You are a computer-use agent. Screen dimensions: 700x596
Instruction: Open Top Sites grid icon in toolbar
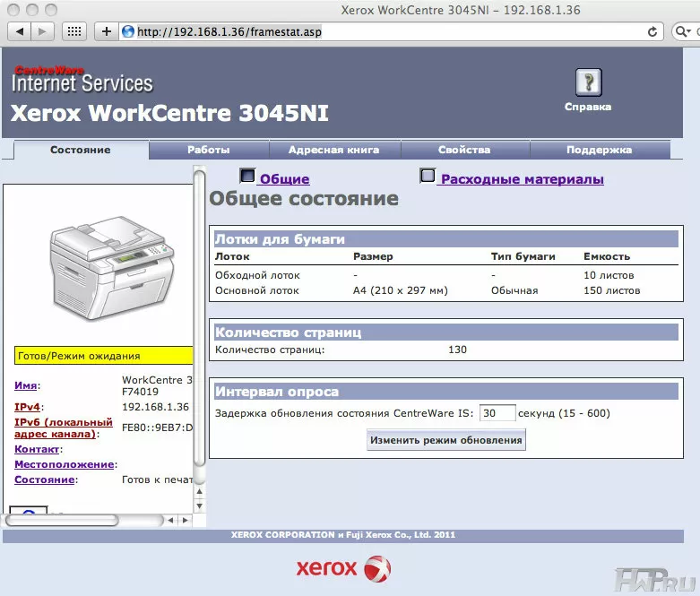(75, 31)
